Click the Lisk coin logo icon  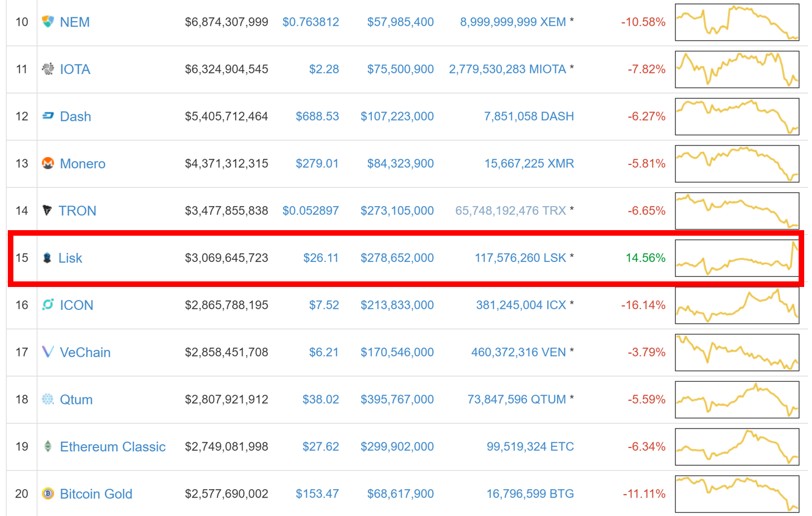point(47,258)
